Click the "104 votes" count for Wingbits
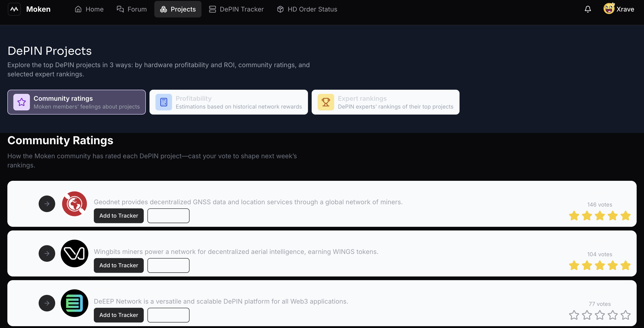Screen dimensions: 644x328 point(600,254)
